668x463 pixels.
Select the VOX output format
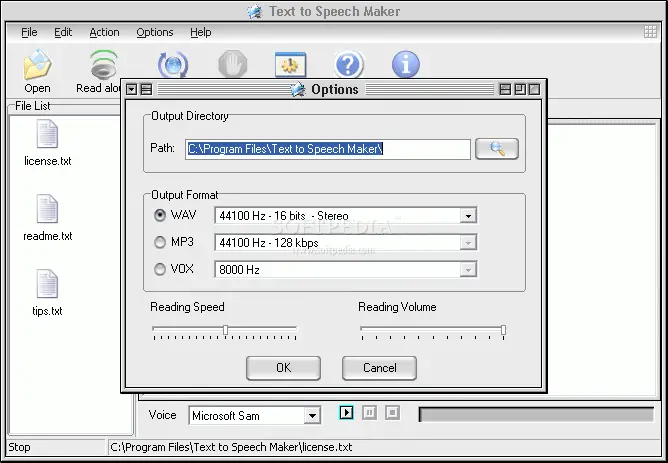[160, 269]
